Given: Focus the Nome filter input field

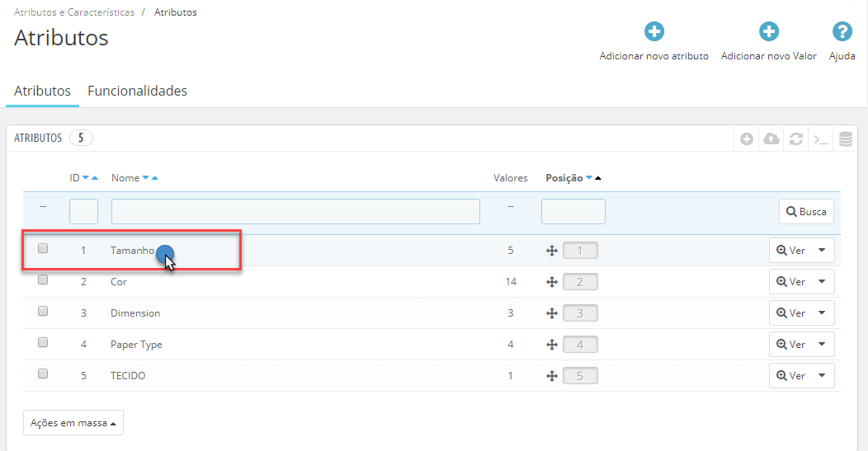Looking at the screenshot, I should tap(295, 211).
